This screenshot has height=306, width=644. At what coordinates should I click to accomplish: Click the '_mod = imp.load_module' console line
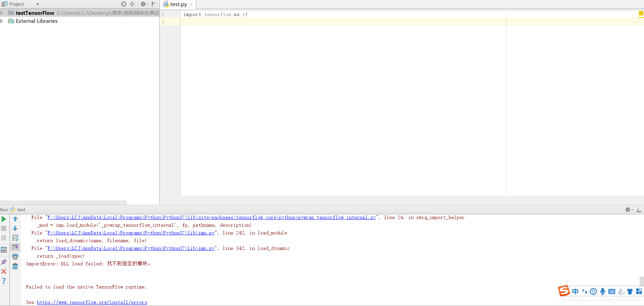click(144, 225)
